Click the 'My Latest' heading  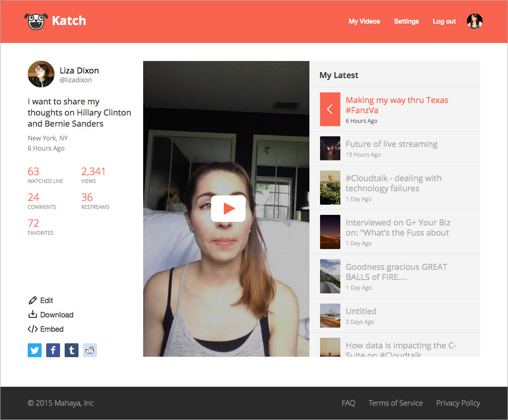(339, 75)
